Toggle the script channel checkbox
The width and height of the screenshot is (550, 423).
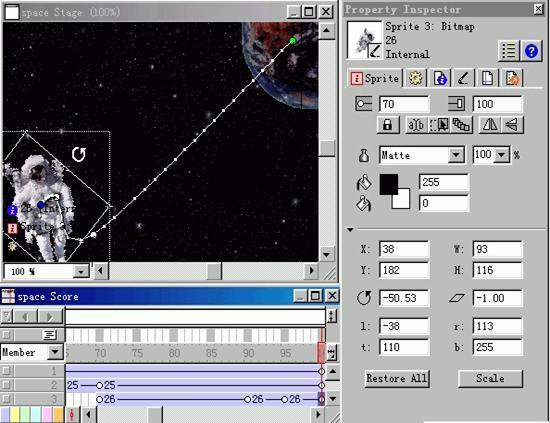tap(6, 335)
